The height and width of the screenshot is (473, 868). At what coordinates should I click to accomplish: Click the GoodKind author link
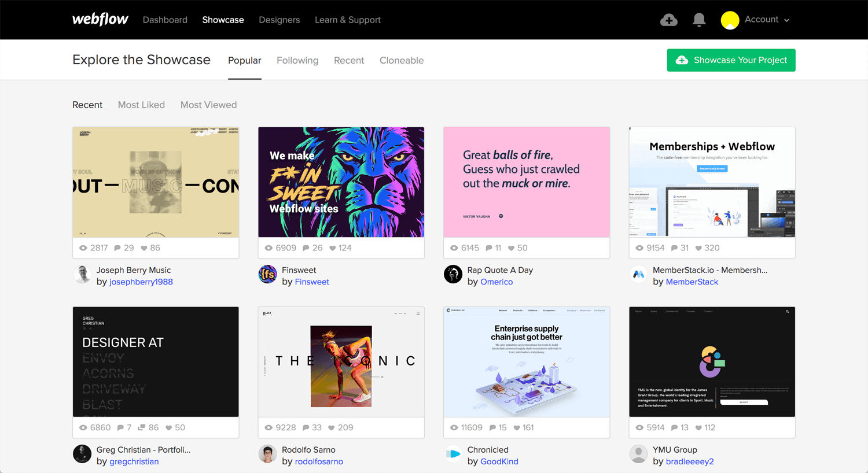[x=499, y=462]
